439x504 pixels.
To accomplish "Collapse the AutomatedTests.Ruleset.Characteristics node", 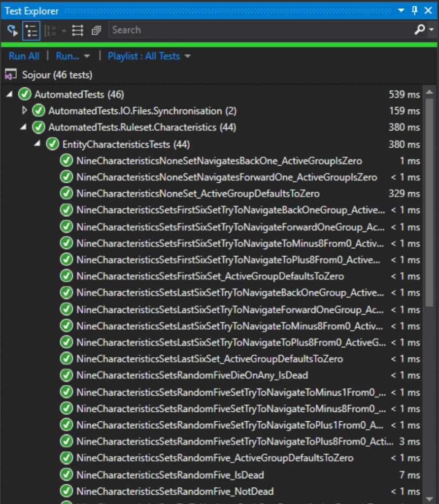I will [24, 127].
